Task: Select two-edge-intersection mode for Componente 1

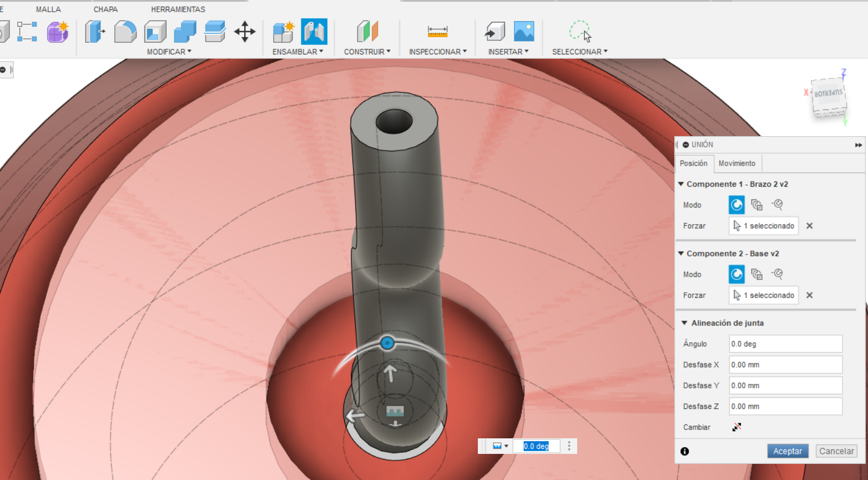Action: [778, 205]
